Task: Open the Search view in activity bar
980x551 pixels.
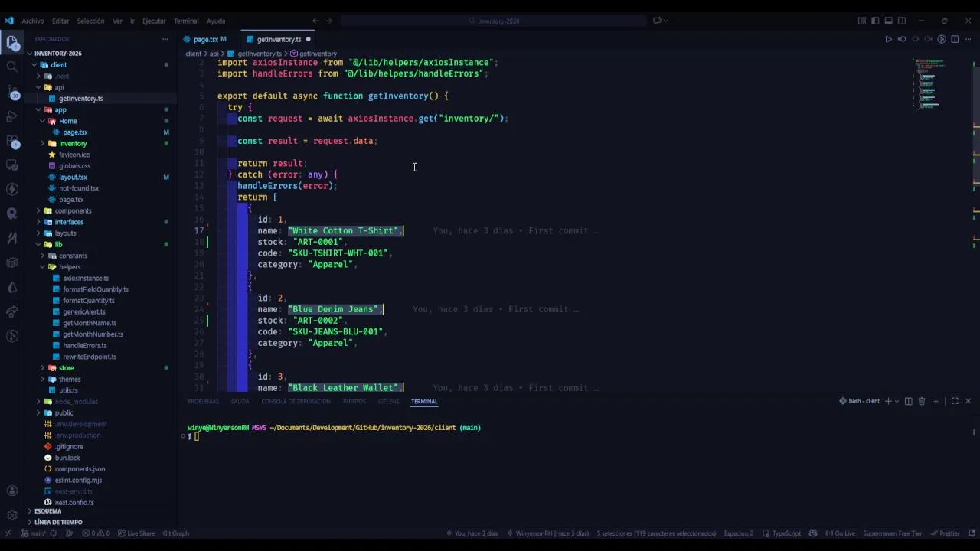Action: coord(12,67)
